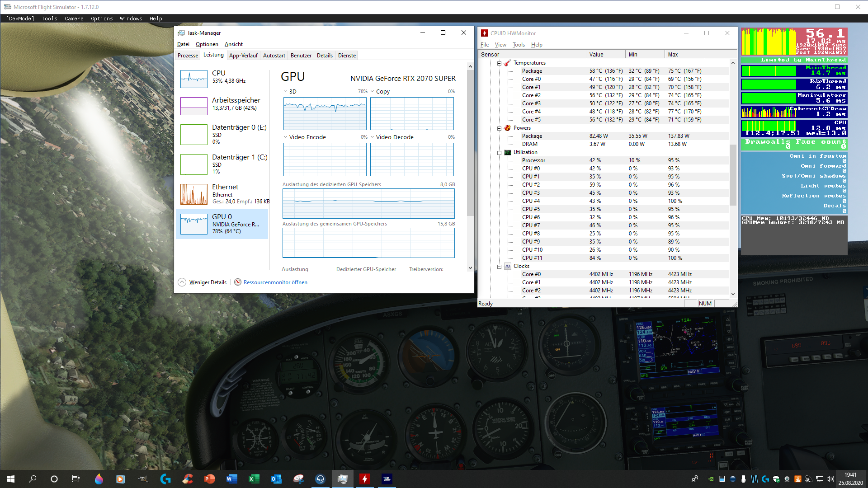Open the Windows Start menu

point(11,479)
